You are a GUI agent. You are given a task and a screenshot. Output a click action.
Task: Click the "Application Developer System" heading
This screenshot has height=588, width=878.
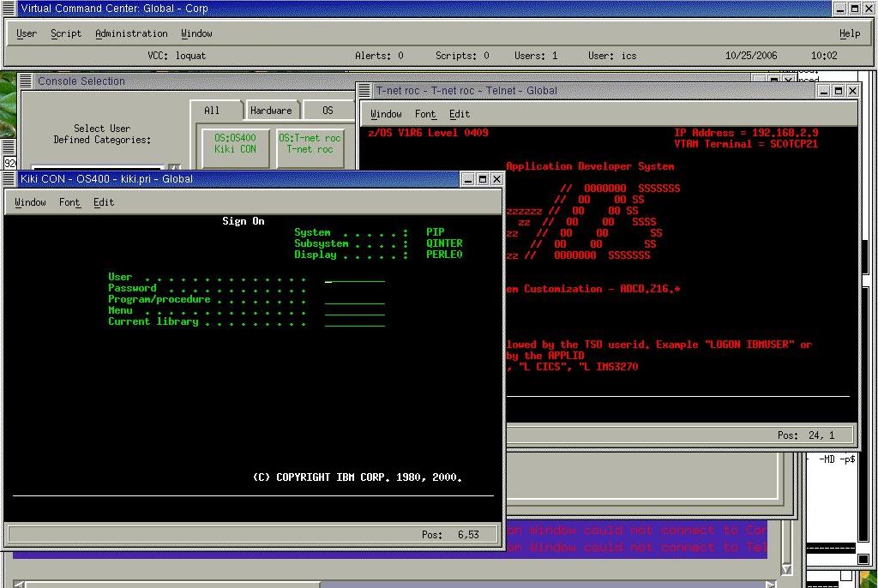tap(590, 166)
